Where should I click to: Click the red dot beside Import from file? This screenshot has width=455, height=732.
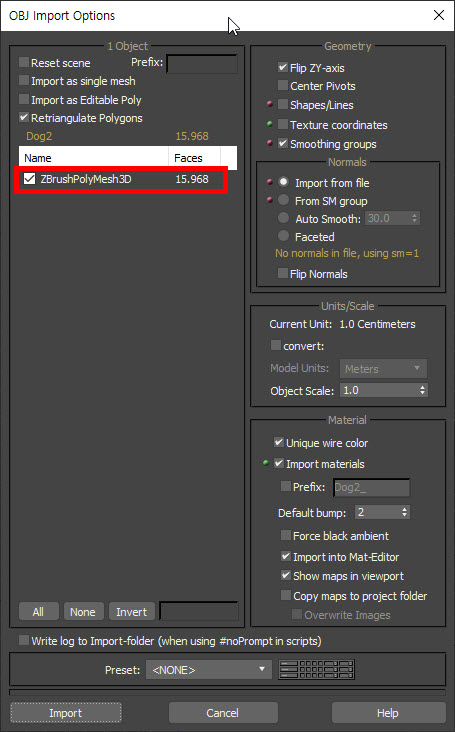click(270, 182)
